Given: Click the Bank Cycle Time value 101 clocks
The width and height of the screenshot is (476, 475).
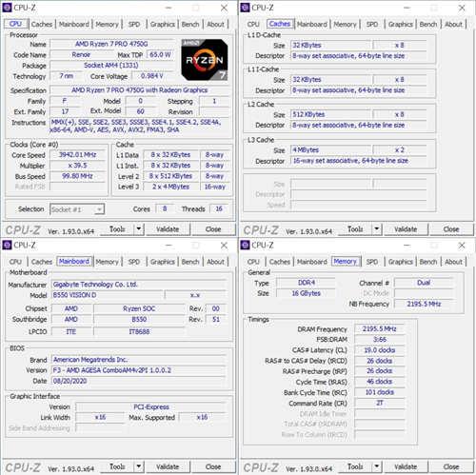Looking at the screenshot, I should (x=380, y=392).
